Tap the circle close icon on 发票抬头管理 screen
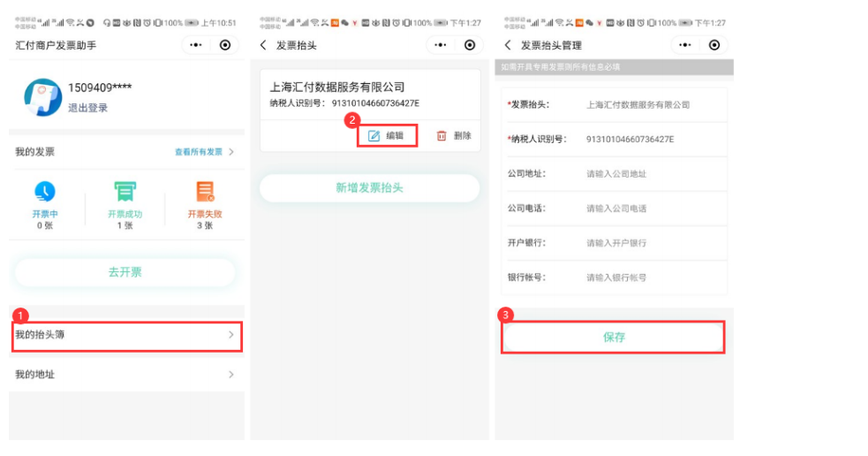 (714, 45)
